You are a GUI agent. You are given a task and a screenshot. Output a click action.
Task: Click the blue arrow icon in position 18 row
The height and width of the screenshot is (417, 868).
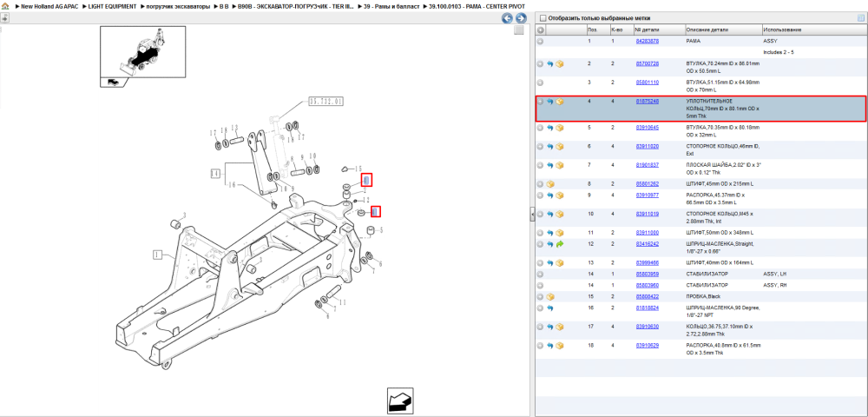[550, 346]
